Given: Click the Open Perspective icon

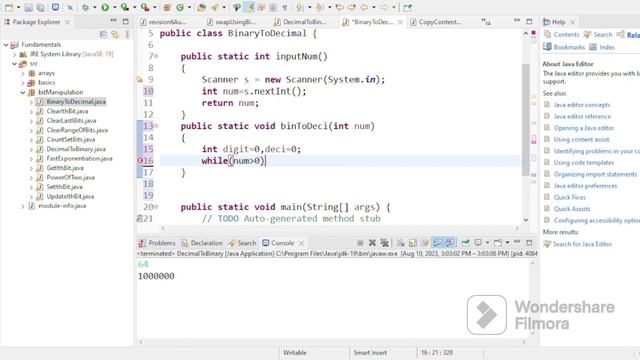Looking at the screenshot, I should click(407, 7).
